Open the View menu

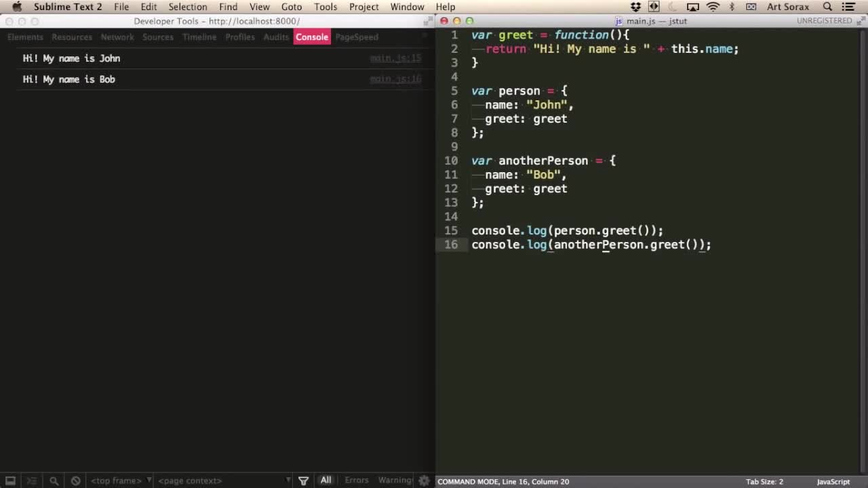(260, 7)
